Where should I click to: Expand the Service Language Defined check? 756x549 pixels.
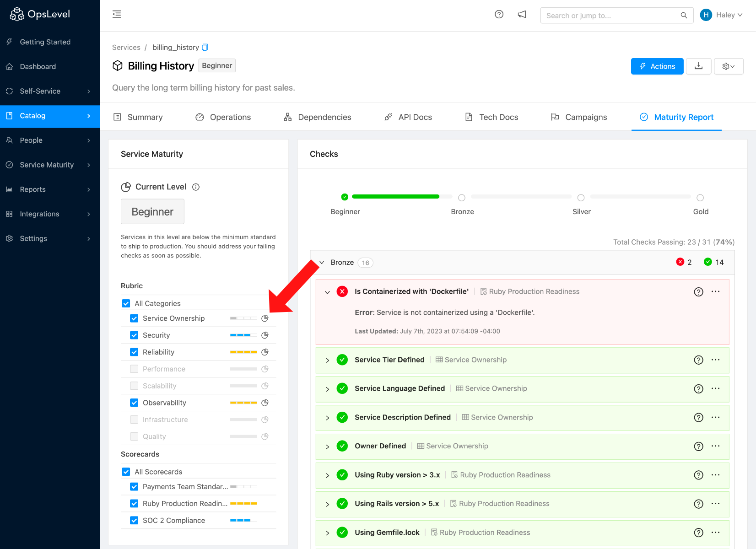click(327, 389)
